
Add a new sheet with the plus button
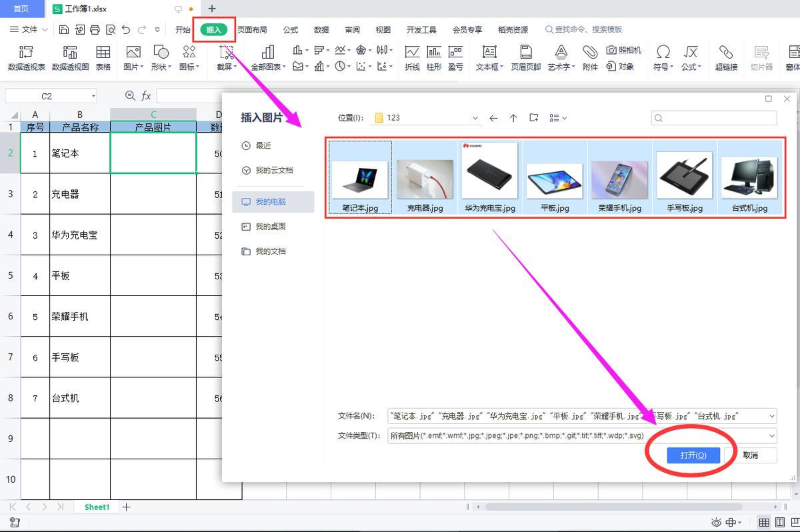tap(127, 507)
